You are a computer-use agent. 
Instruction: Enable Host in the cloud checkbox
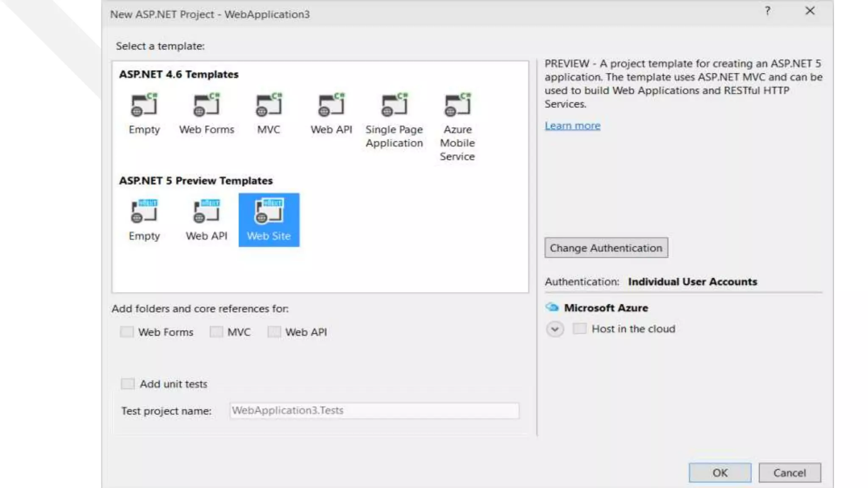point(579,328)
